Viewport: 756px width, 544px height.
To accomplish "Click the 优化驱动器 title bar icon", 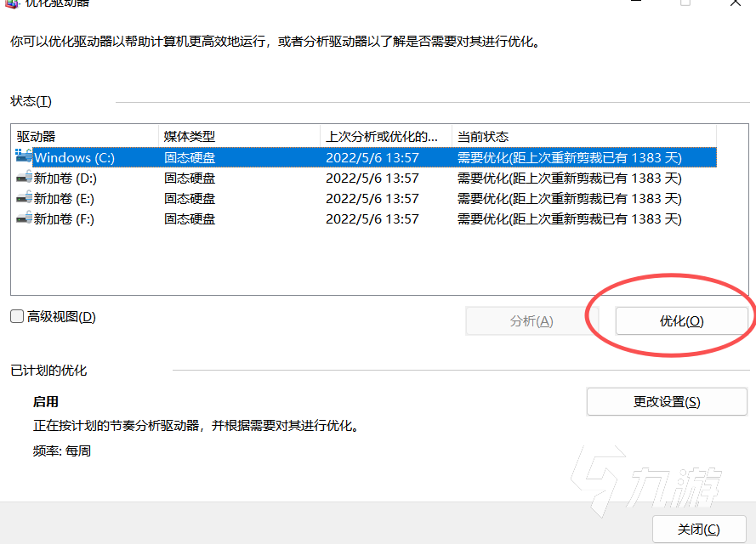I will coord(10,4).
